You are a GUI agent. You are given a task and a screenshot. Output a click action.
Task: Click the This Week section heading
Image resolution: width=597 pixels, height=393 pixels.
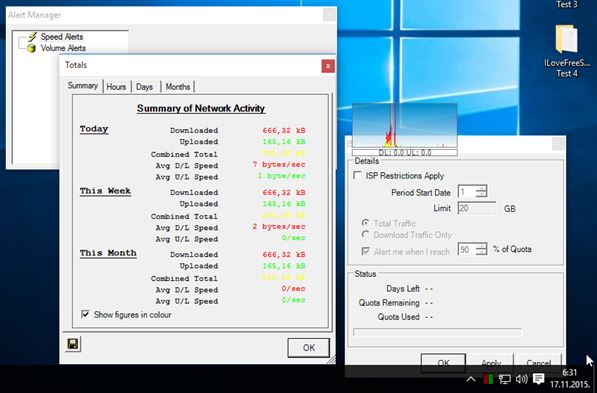point(105,191)
